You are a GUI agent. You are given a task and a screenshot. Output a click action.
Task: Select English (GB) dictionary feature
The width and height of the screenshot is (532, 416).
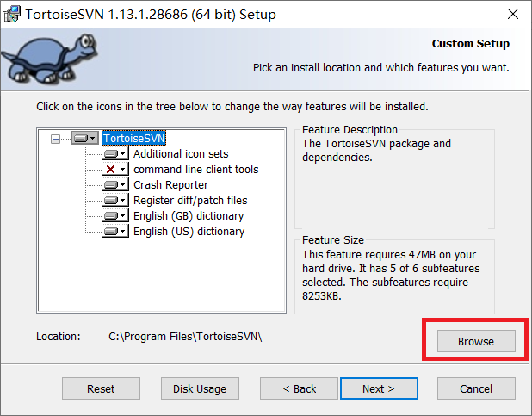coord(189,216)
